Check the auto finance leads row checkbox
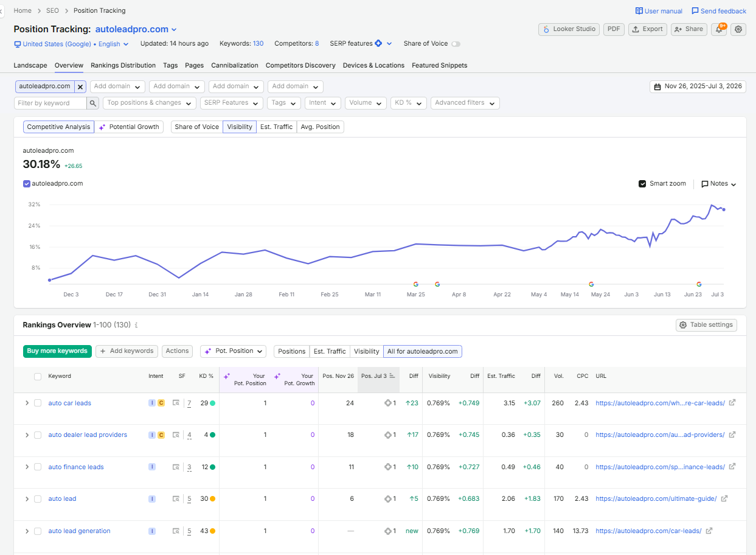756x555 pixels. pyautogui.click(x=38, y=467)
